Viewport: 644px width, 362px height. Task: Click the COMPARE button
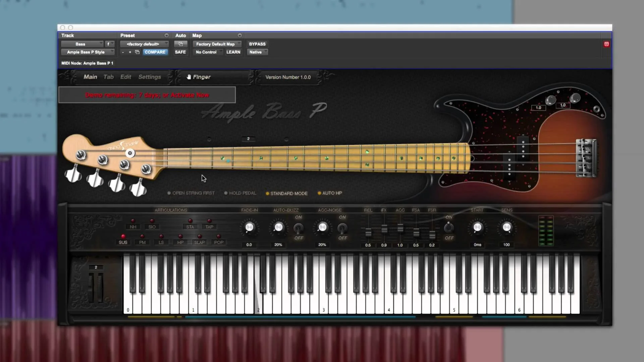pyautogui.click(x=155, y=52)
